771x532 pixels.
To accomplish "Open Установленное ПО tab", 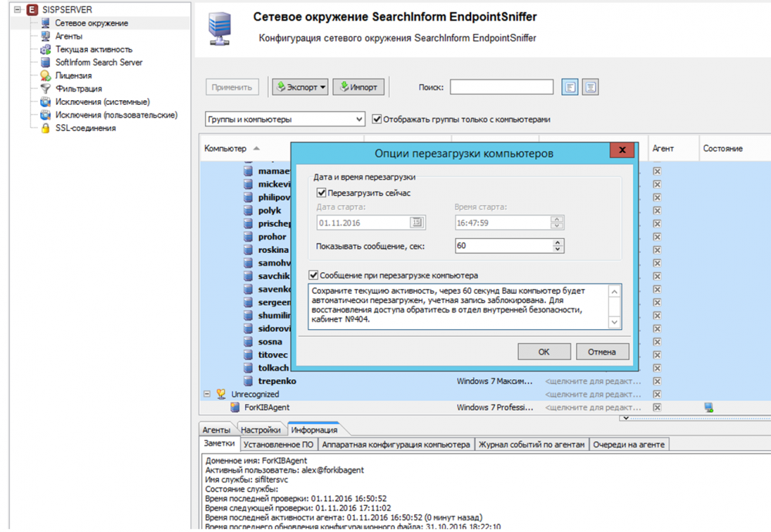I will 278,444.
